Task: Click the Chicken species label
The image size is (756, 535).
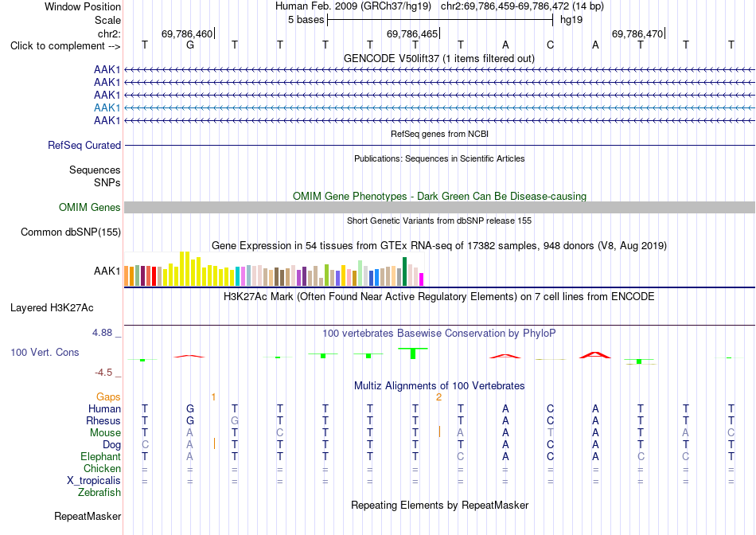Action: 102,468
